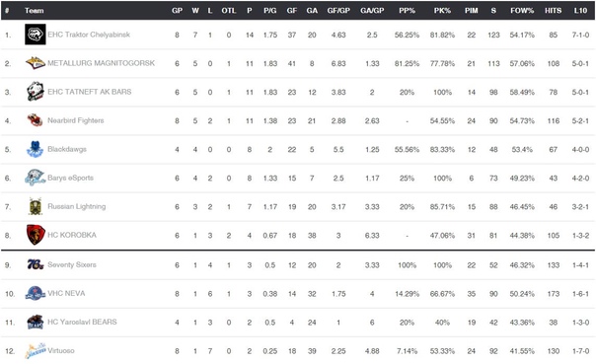Select the Blackdawgs team logo

pos(35,149)
